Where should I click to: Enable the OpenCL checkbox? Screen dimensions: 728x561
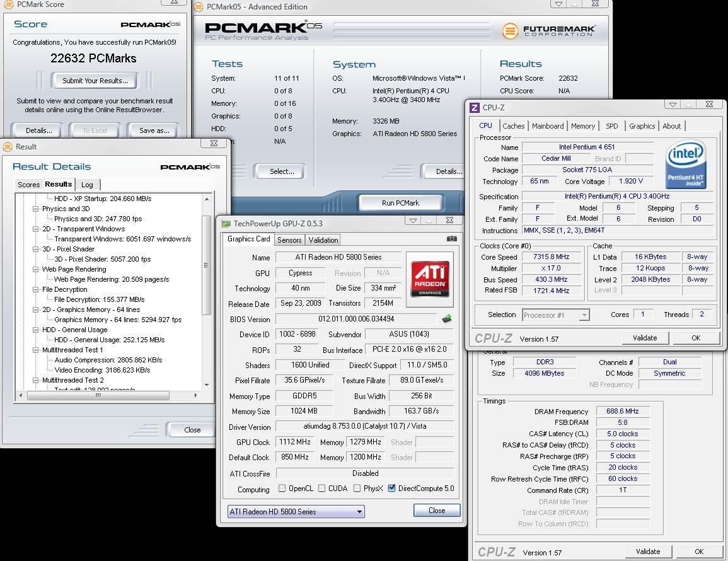tap(282, 488)
